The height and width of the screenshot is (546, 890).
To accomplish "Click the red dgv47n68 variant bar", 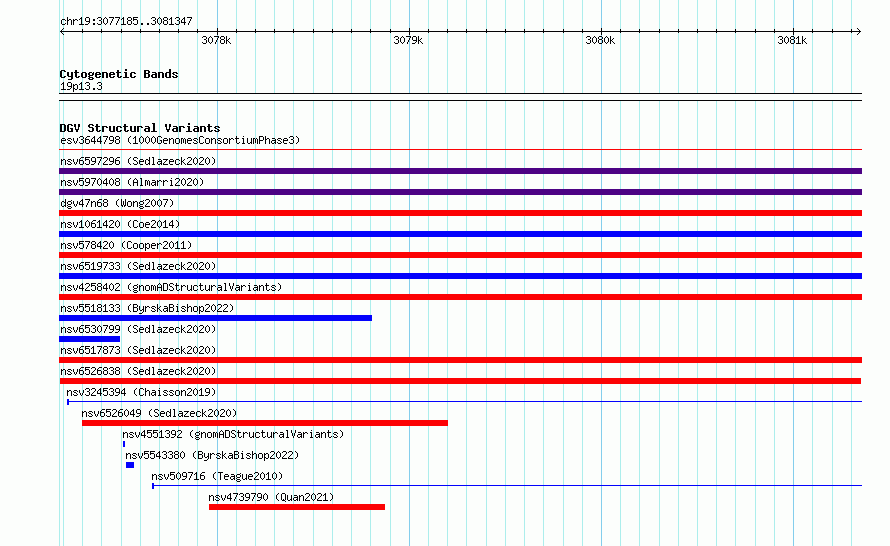I will (x=460, y=213).
